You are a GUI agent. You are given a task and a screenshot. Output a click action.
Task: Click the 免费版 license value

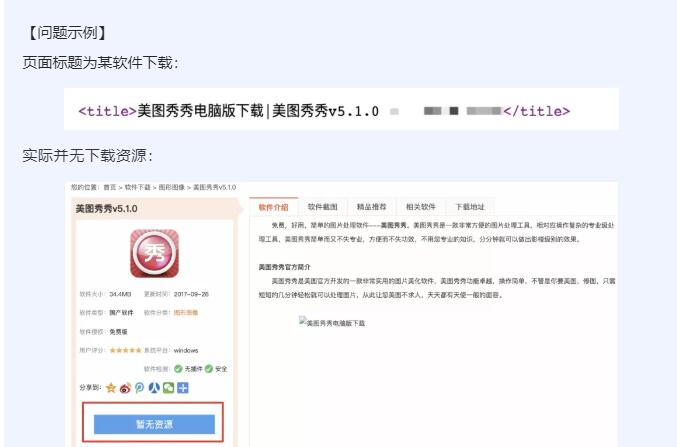coord(118,332)
